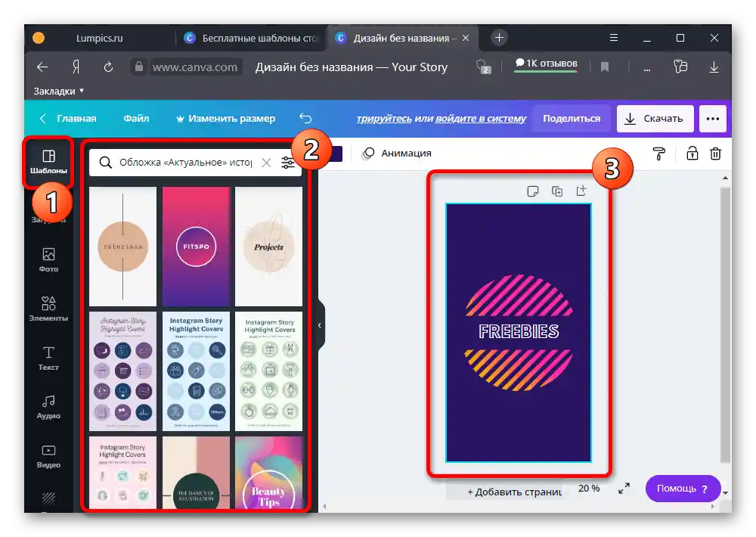Open the Анимация animation options
The width and height of the screenshot is (756, 537).
tap(396, 154)
